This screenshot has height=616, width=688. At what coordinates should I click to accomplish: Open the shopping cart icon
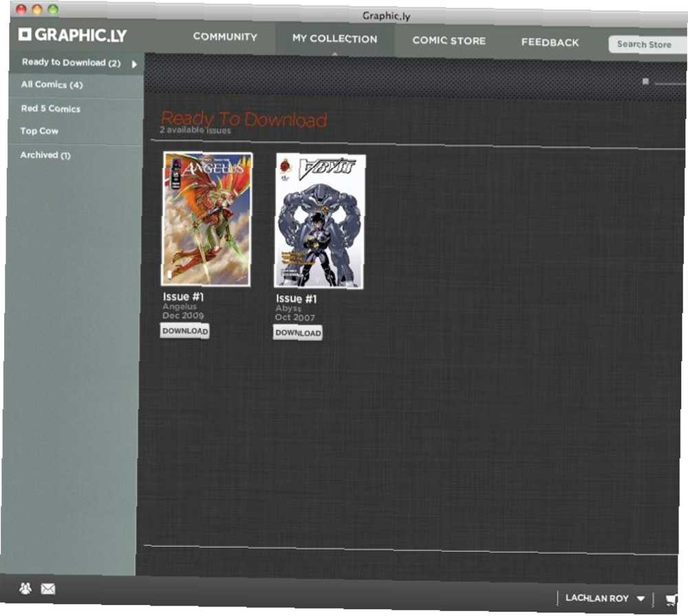(671, 599)
